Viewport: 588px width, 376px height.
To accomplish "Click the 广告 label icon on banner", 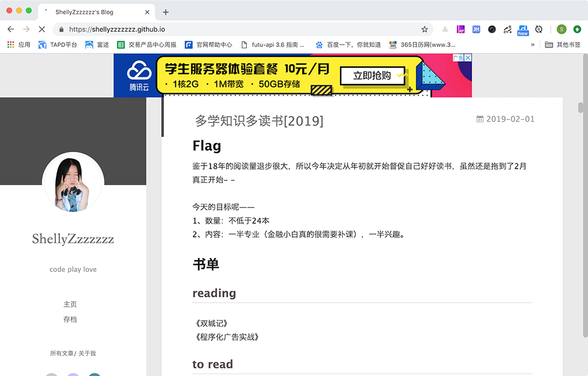I will point(458,58).
